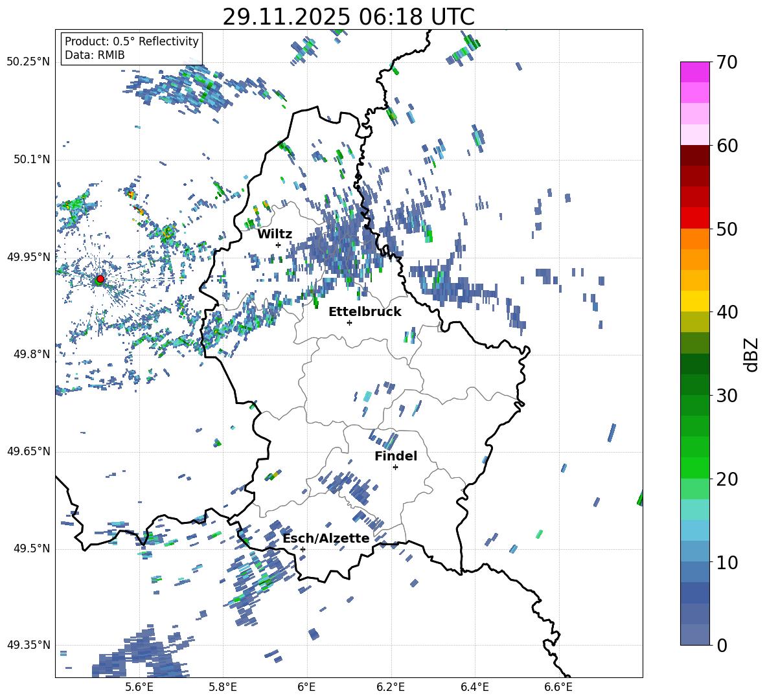Click the 50.1°N latitude label
This screenshot has width=767, height=700.
click(32, 160)
